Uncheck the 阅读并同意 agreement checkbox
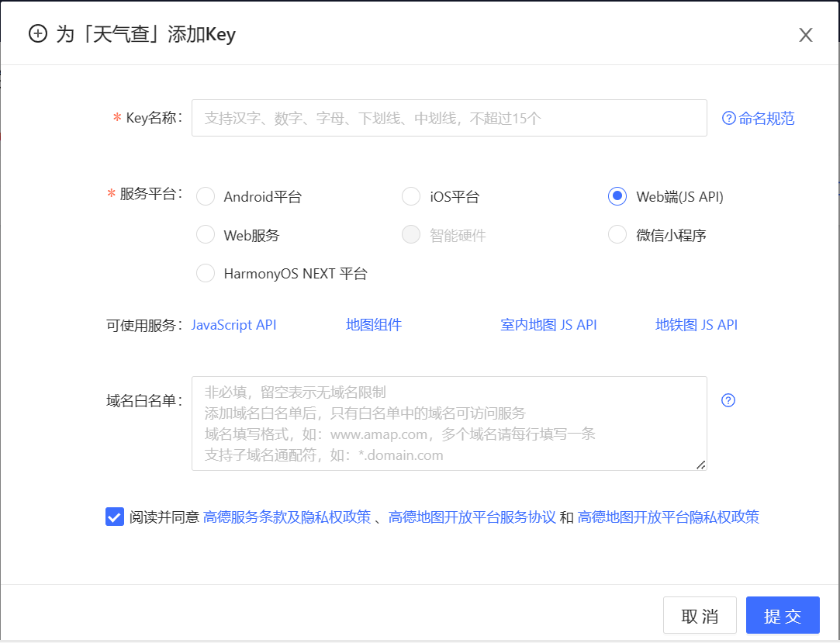 pyautogui.click(x=114, y=517)
